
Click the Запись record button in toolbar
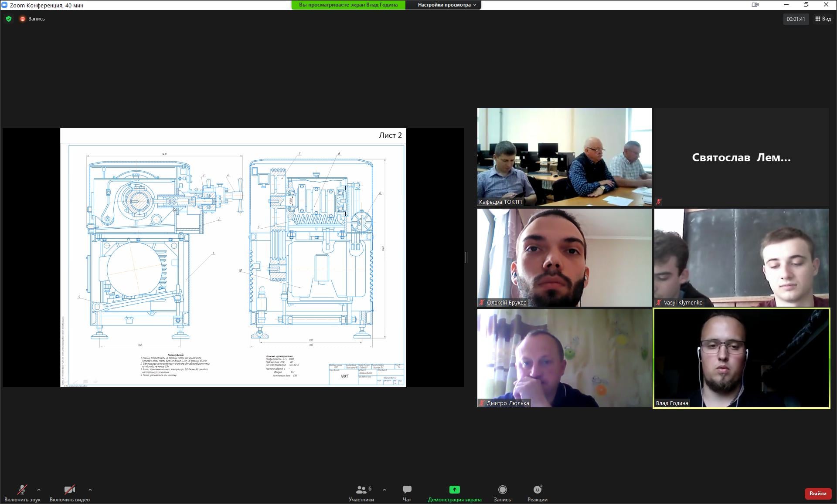click(x=502, y=493)
